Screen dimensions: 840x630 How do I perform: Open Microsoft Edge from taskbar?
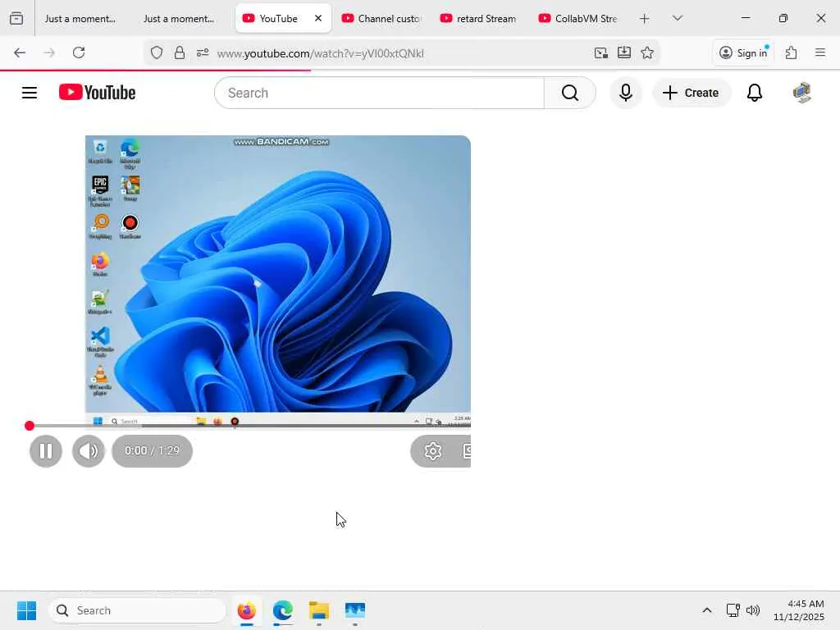[282, 610]
